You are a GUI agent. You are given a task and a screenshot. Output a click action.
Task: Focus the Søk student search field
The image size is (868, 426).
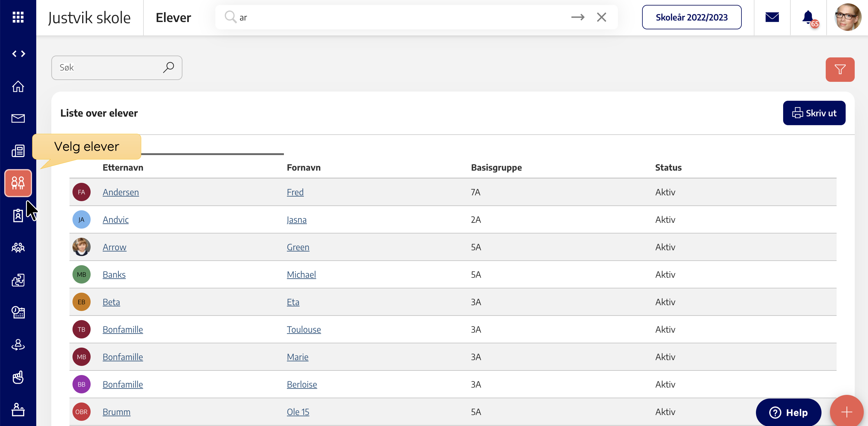(x=117, y=68)
